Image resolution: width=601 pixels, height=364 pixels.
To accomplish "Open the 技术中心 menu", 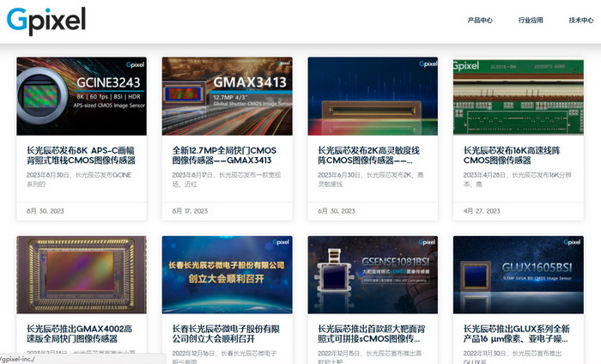I will (581, 21).
